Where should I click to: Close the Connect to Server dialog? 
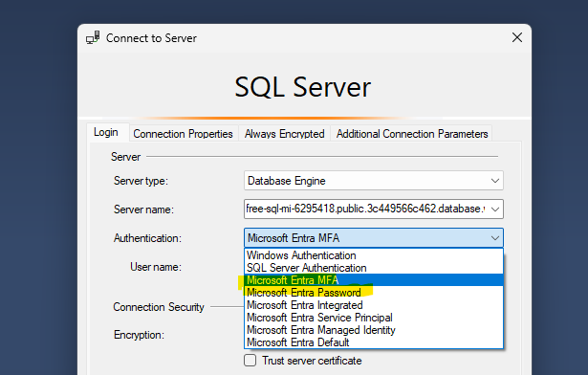(517, 37)
